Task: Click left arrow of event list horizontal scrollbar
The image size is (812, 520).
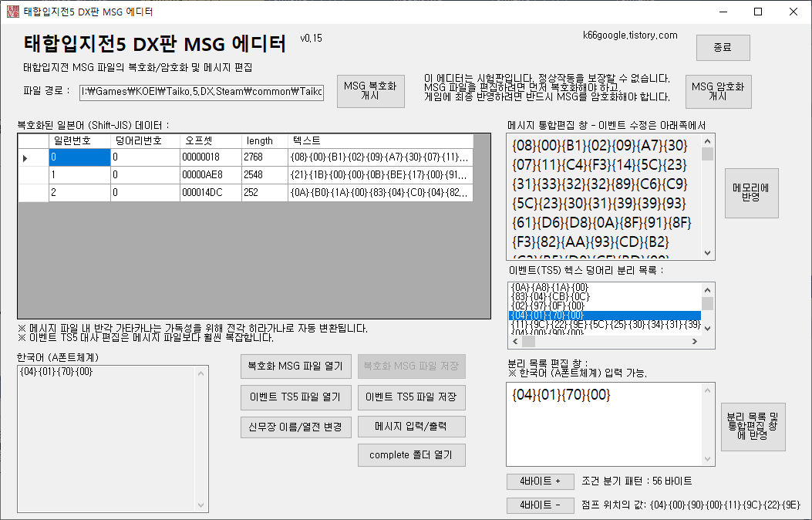Action: click(x=515, y=342)
